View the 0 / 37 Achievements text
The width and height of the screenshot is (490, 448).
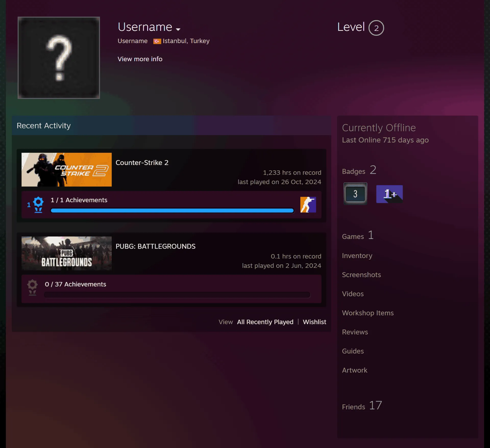tap(76, 284)
